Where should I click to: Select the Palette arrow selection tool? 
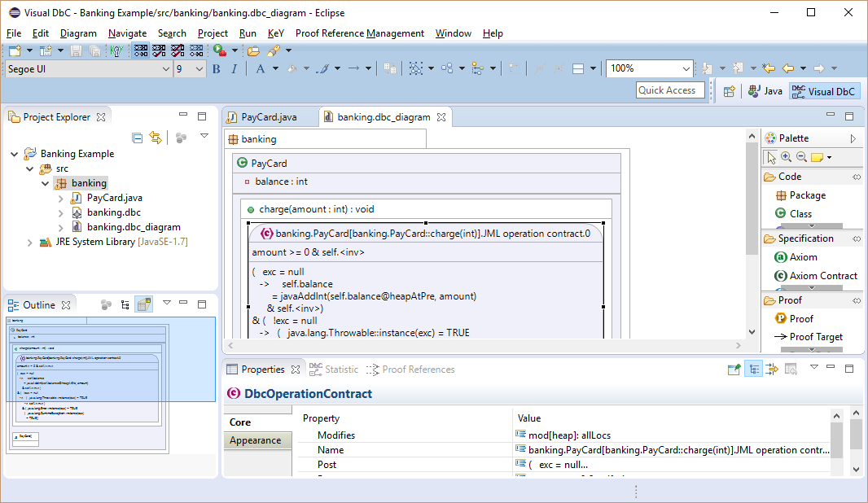[771, 158]
